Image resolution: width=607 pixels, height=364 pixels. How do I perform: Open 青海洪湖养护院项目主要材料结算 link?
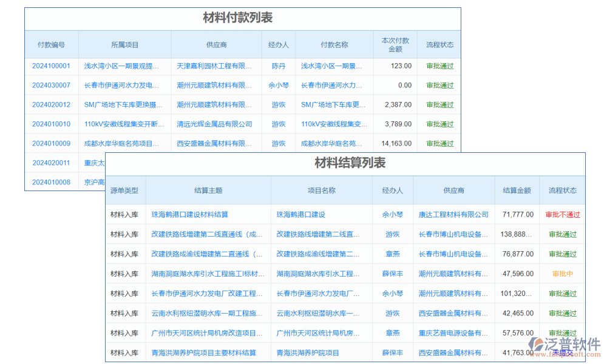(x=203, y=352)
